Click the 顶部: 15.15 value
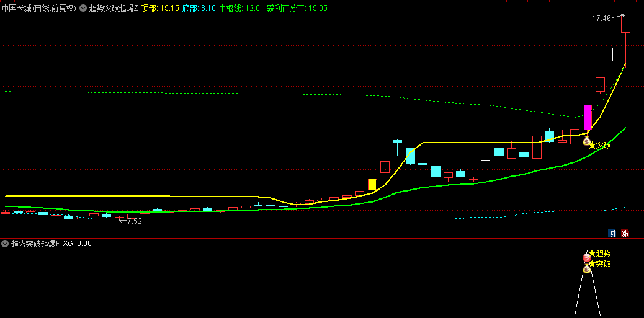 tap(161, 8)
